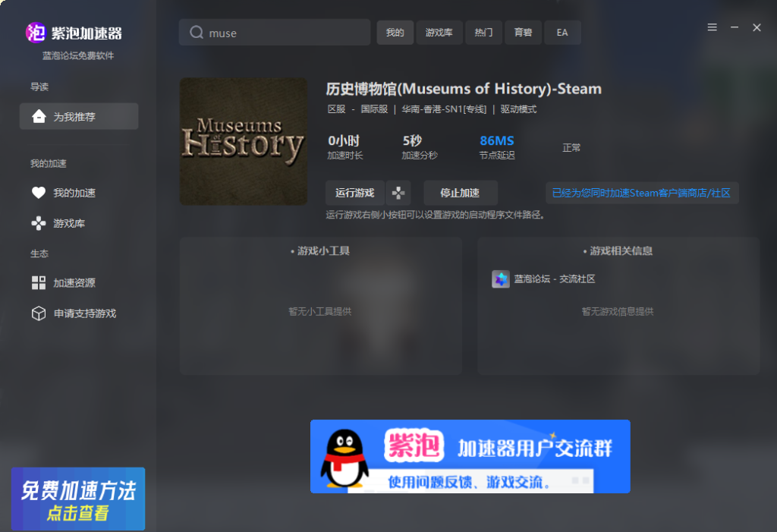Close the accelerator window
This screenshot has width=777, height=532.
pos(757,27)
